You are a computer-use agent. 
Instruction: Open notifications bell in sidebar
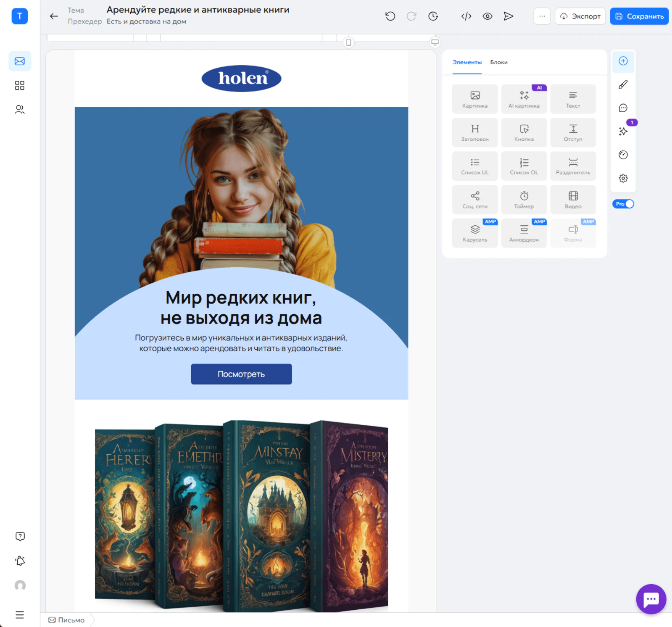[x=20, y=561]
